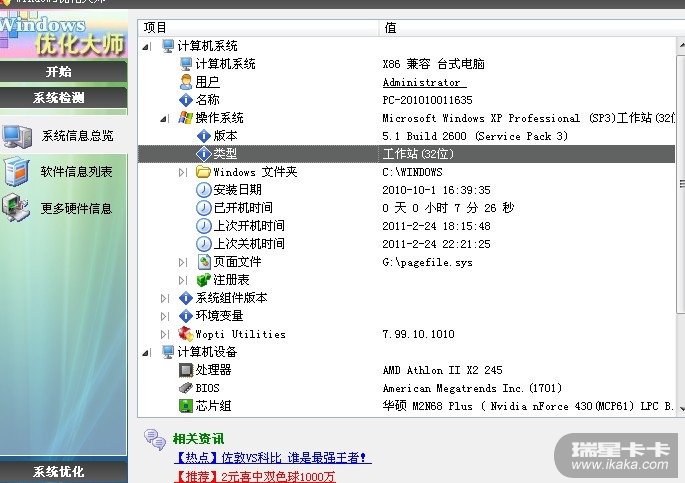Click the 安装日期 clock icon

204,190
